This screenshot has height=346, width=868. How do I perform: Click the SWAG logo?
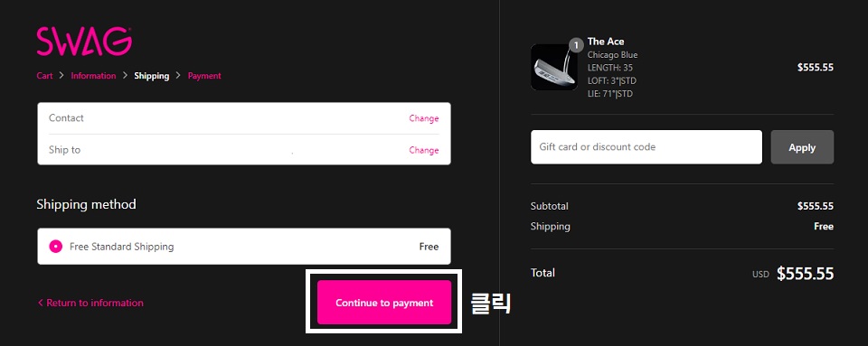[x=84, y=42]
